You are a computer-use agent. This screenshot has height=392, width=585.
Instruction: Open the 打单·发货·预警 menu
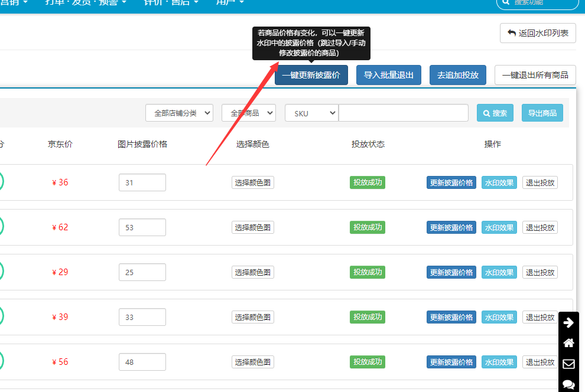coord(86,3)
